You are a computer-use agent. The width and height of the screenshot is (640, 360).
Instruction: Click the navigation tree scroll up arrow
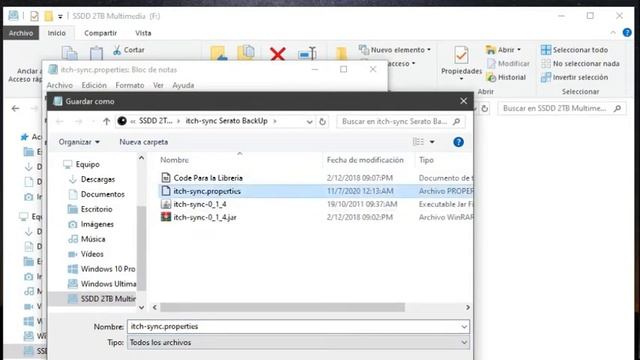click(x=142, y=158)
